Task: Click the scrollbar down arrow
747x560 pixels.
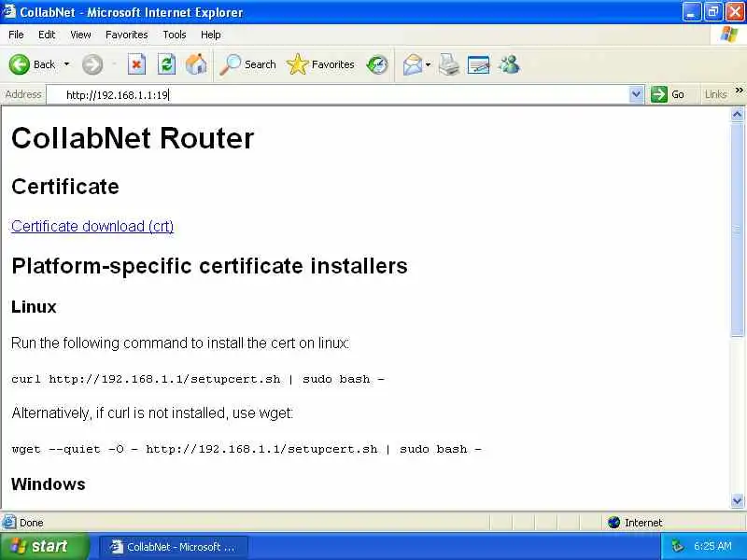Action: coord(737,500)
